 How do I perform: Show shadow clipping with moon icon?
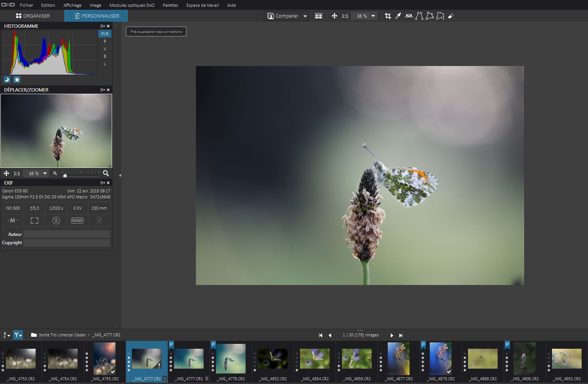7,79
